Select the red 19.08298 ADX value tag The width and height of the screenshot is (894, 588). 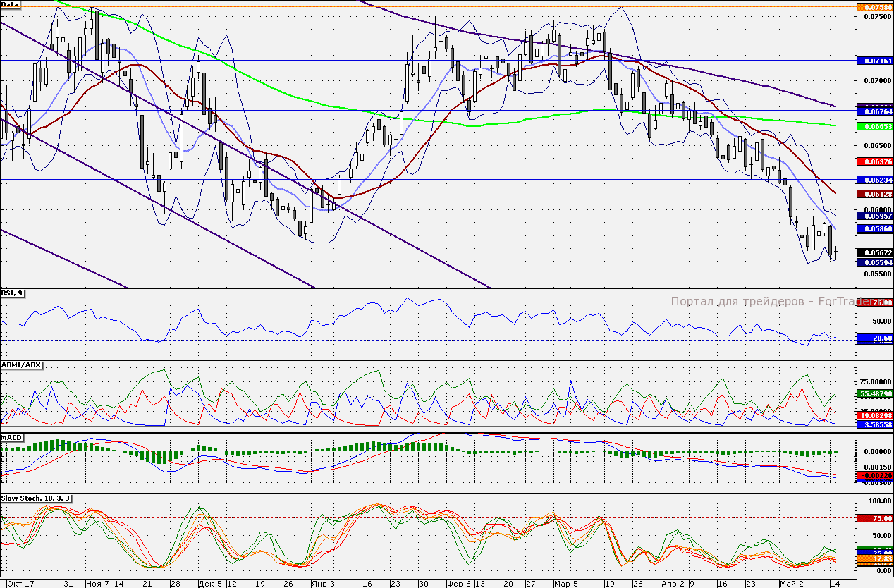tap(874, 417)
